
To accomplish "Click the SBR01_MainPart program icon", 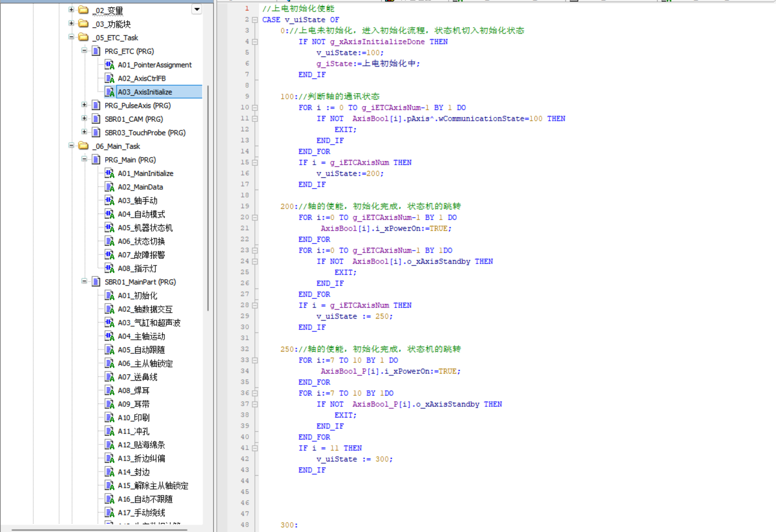I will click(96, 282).
